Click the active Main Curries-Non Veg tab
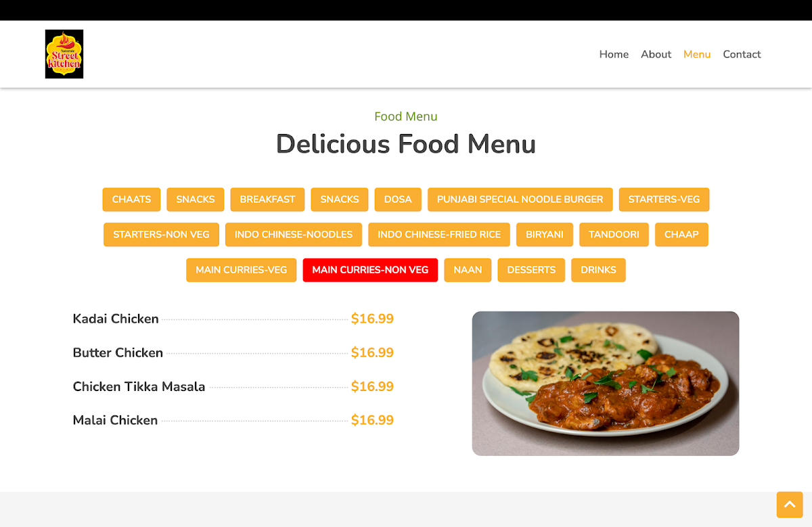Image resolution: width=812 pixels, height=527 pixels. tap(370, 270)
